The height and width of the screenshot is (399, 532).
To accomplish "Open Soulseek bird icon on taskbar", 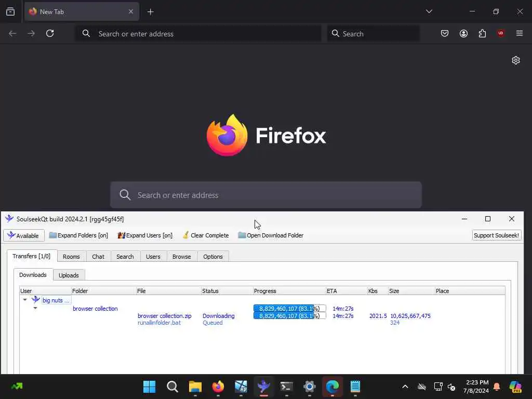I will (263, 387).
